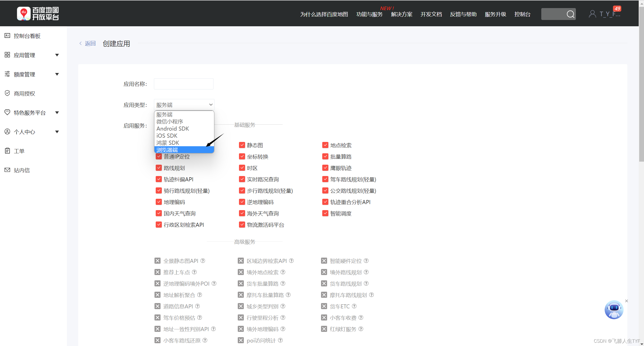Click the 特色服务平台 icon
Screen dimensions: 644x346
7,112
